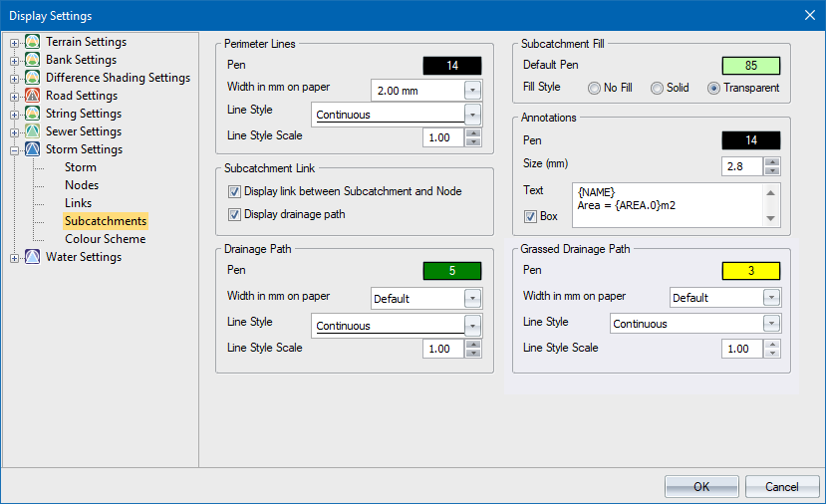Click the Difference Shading Settings icon
The width and height of the screenshot is (826, 504).
[x=33, y=78]
